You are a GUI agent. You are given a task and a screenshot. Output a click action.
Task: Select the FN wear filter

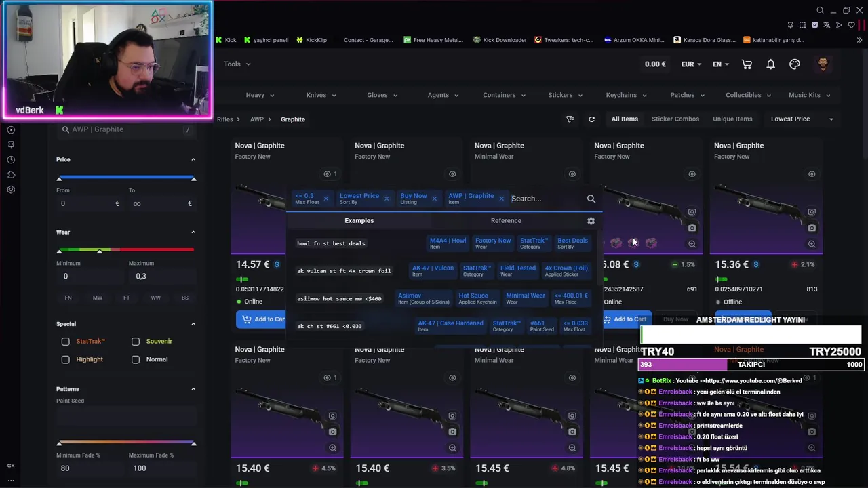coord(68,298)
